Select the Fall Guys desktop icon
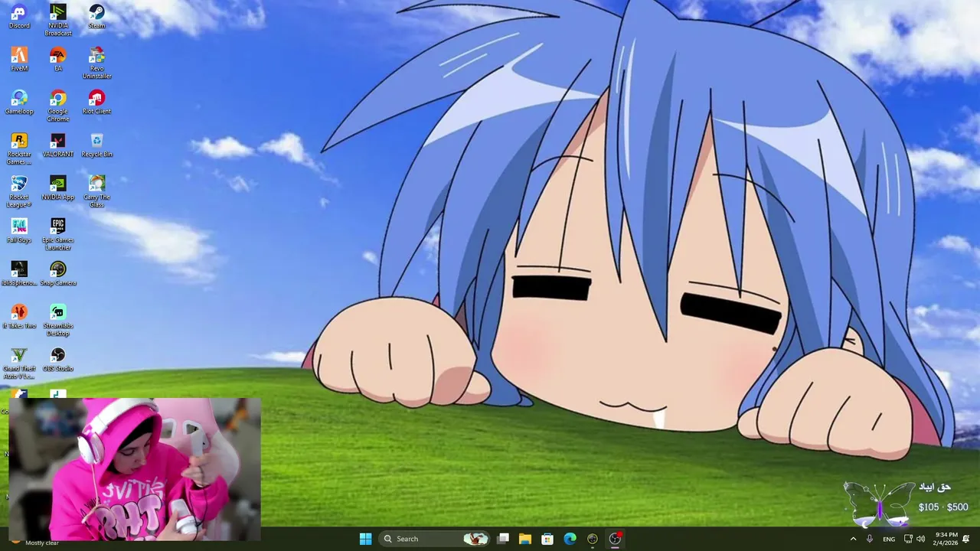Viewport: 980px width, 551px height. tap(19, 231)
